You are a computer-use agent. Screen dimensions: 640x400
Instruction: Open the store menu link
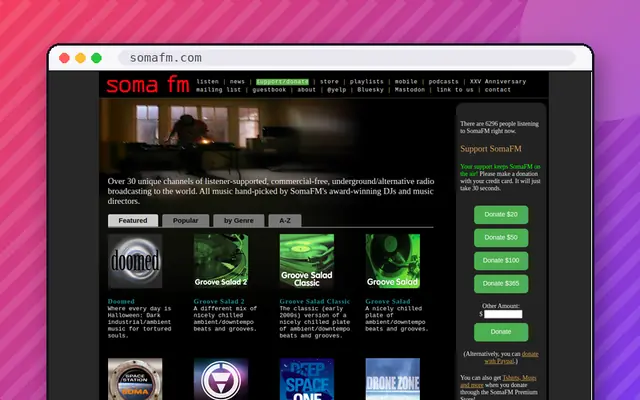(x=329, y=82)
